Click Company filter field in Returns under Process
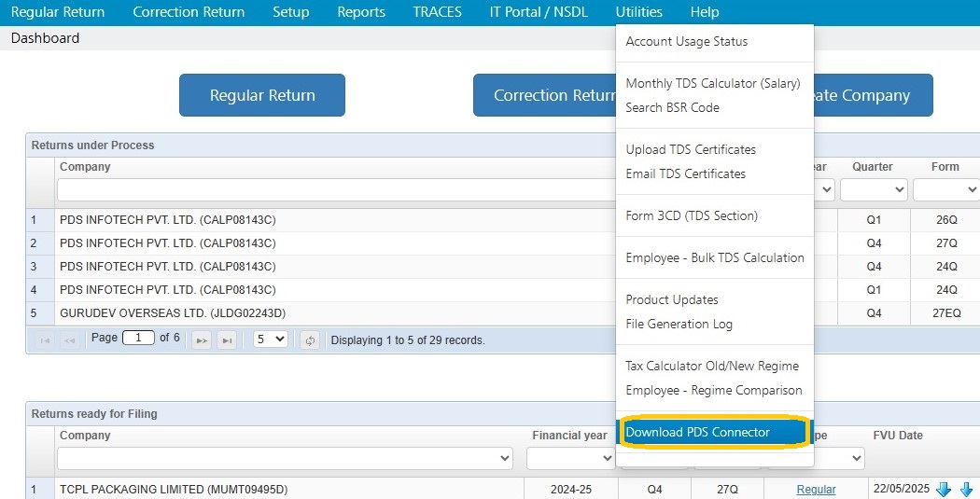 336,190
